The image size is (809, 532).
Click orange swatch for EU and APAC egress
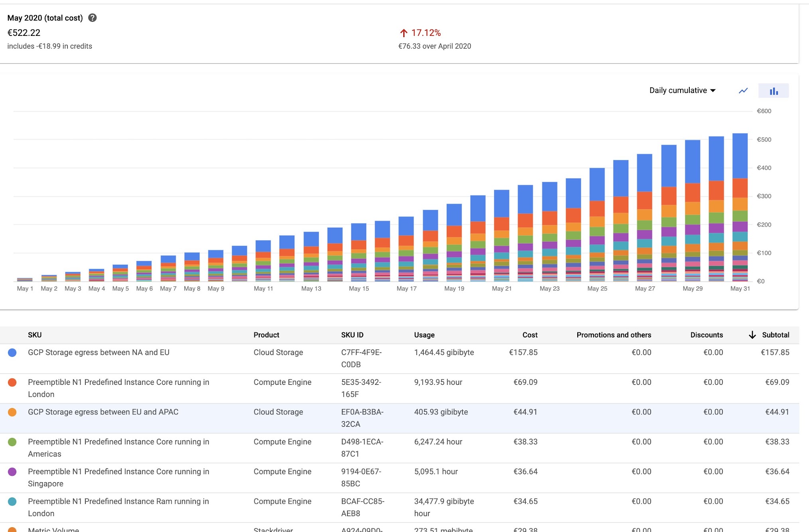(12, 412)
